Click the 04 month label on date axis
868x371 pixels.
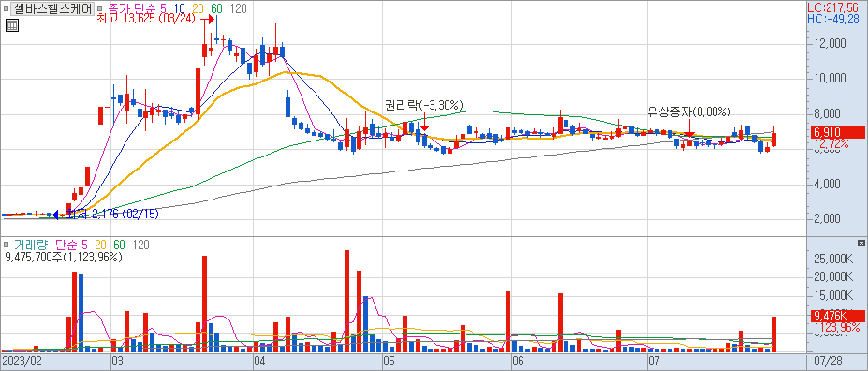pyautogui.click(x=259, y=361)
